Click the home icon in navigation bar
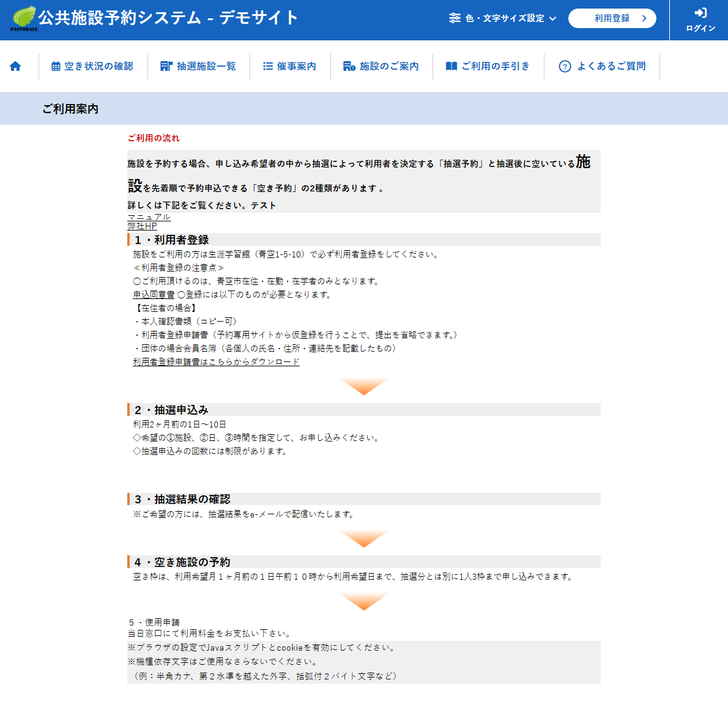Viewport: 728px width, 710px height. coord(15,66)
